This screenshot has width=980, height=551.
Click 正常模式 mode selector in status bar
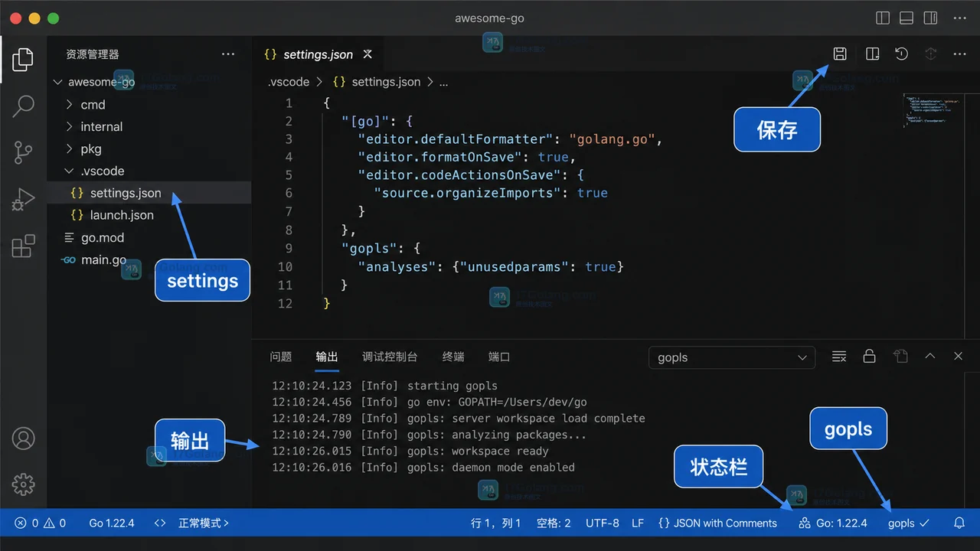click(x=204, y=523)
